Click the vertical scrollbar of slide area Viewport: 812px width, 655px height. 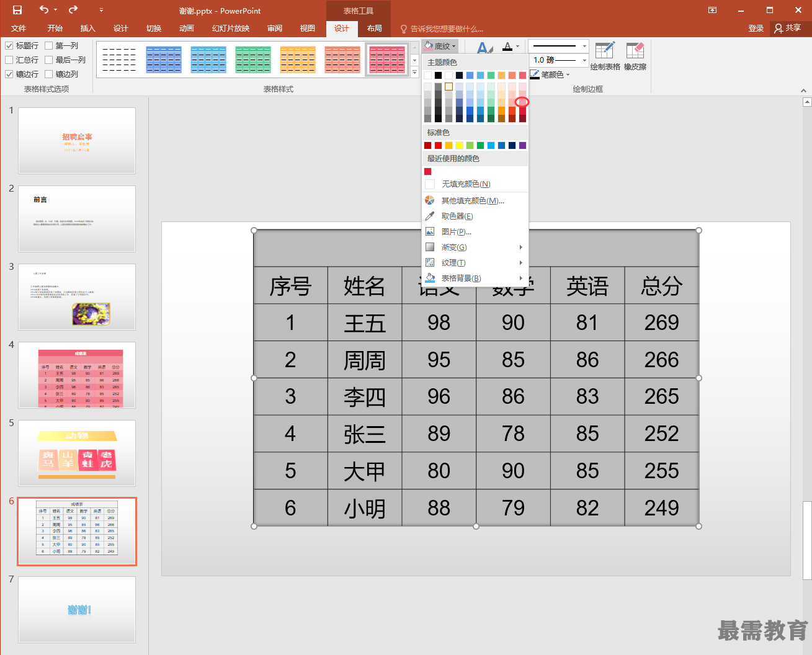[806, 540]
